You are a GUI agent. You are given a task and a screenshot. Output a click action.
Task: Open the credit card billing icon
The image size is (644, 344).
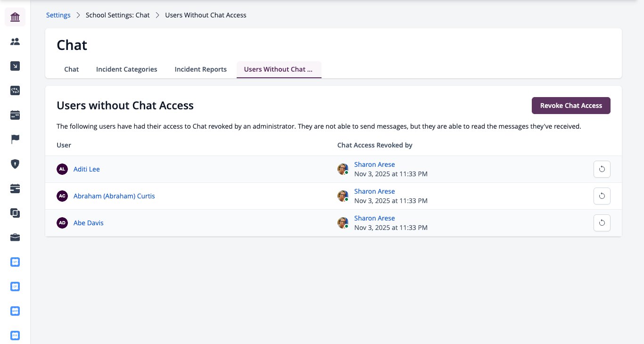(x=15, y=188)
